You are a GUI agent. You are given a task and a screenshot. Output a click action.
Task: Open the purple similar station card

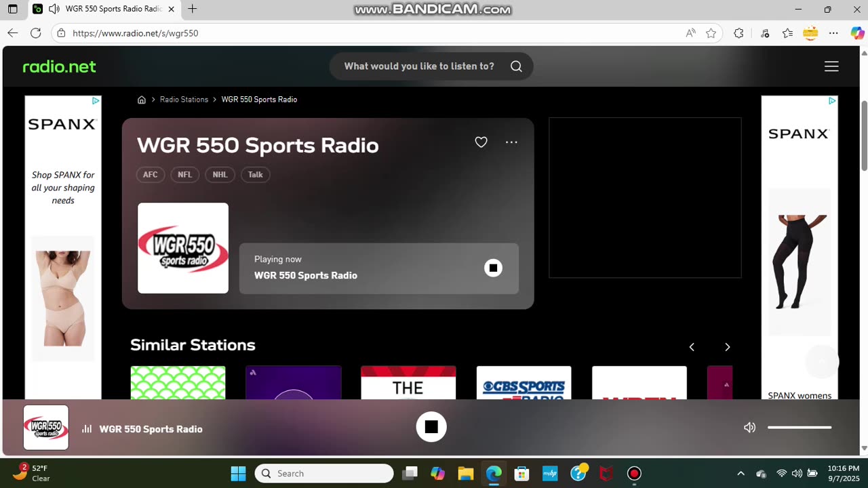point(293,383)
